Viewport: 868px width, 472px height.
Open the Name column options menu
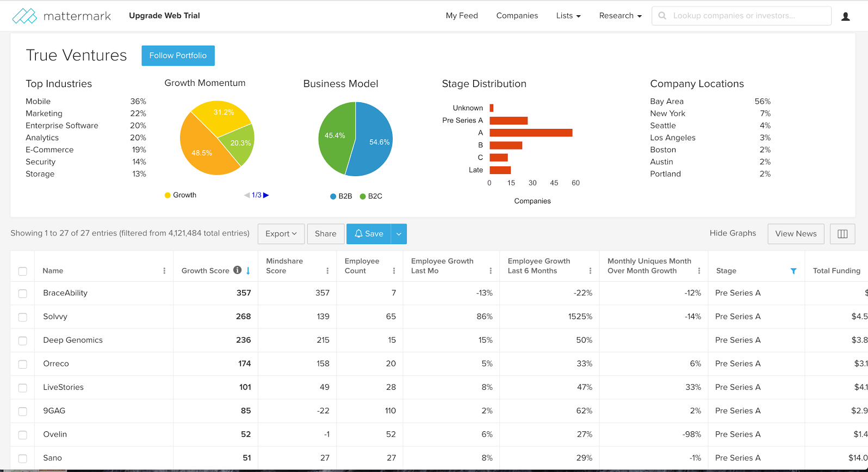[x=164, y=271]
